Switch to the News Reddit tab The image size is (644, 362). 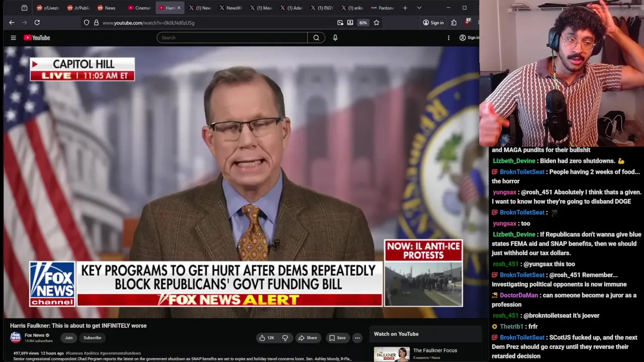(x=108, y=8)
